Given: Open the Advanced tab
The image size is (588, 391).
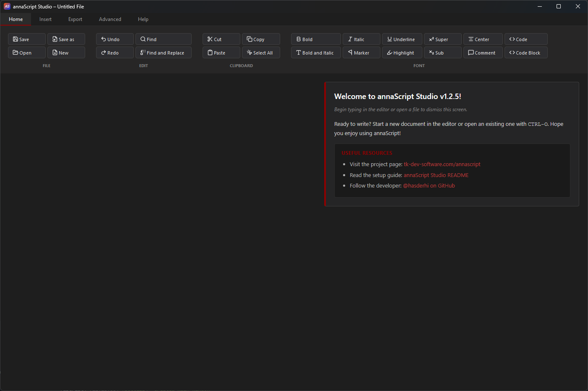Looking at the screenshot, I should pyautogui.click(x=110, y=19).
